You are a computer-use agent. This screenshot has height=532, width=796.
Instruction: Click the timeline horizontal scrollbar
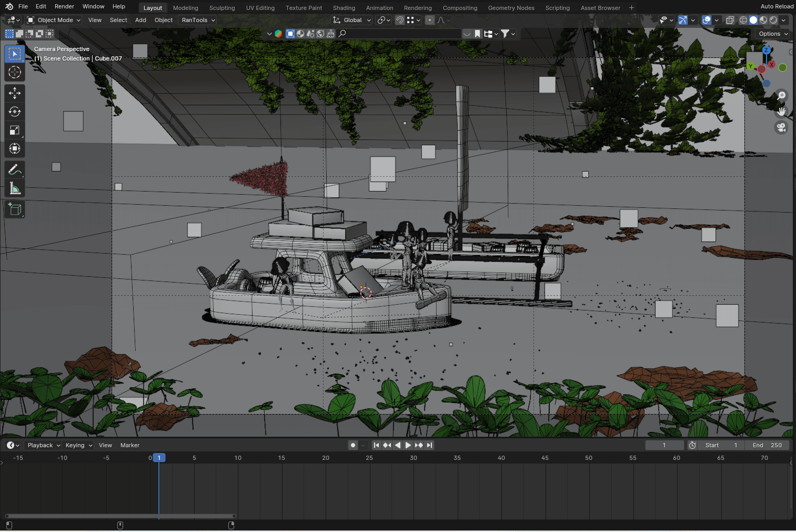[120, 516]
